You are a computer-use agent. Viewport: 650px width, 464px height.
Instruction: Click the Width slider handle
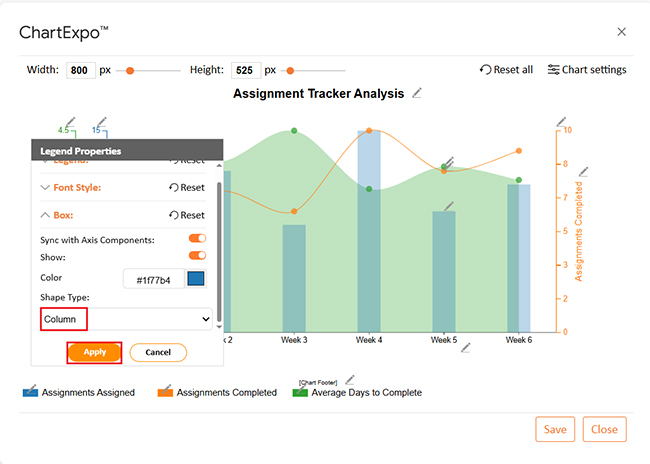128,70
